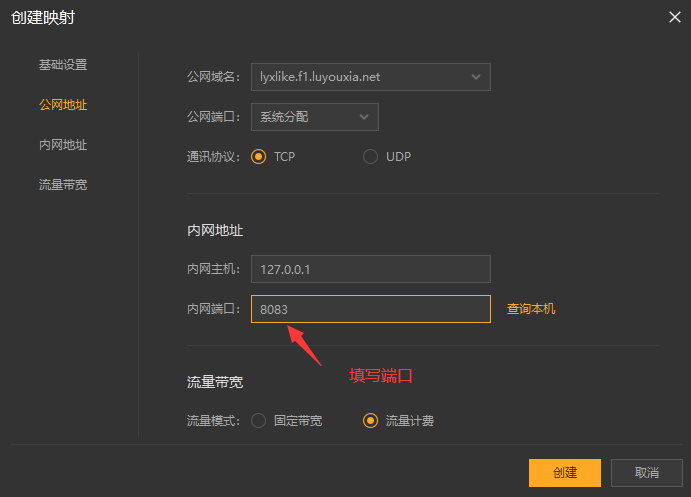Screen dimensions: 691x497
Task: Open the 公网端口 系统分配 dropdown
Action: click(315, 117)
